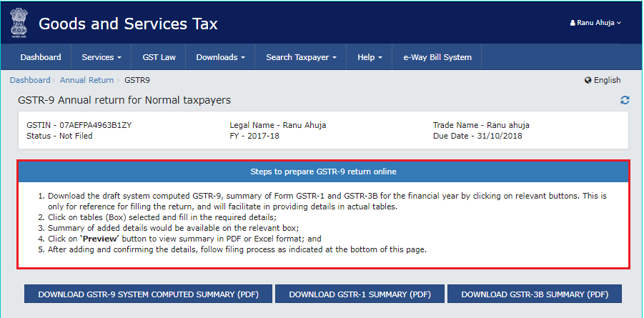Open the Ranu Ahuja user profile menu
The height and width of the screenshot is (318, 644).
click(x=595, y=23)
